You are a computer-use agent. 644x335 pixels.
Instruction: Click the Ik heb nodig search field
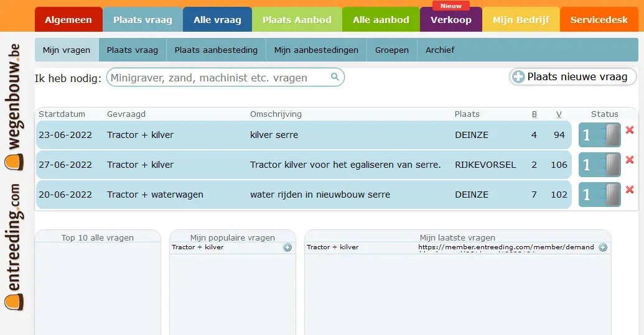218,78
